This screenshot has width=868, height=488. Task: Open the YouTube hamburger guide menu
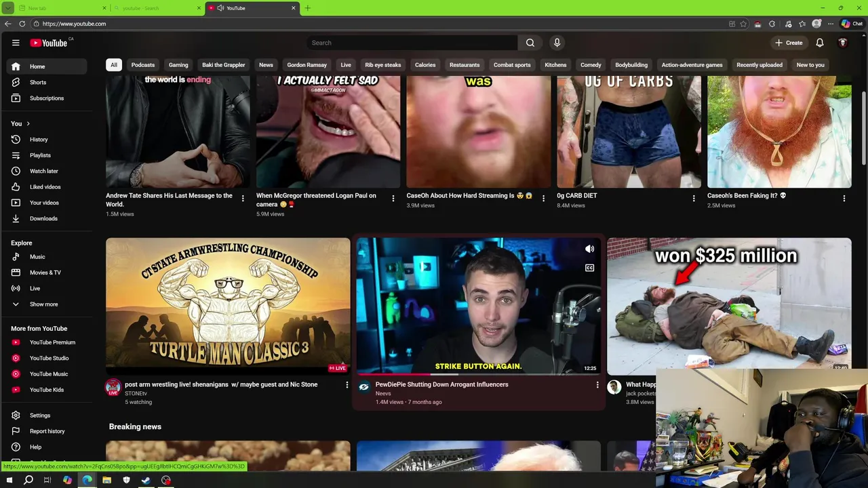click(x=16, y=43)
